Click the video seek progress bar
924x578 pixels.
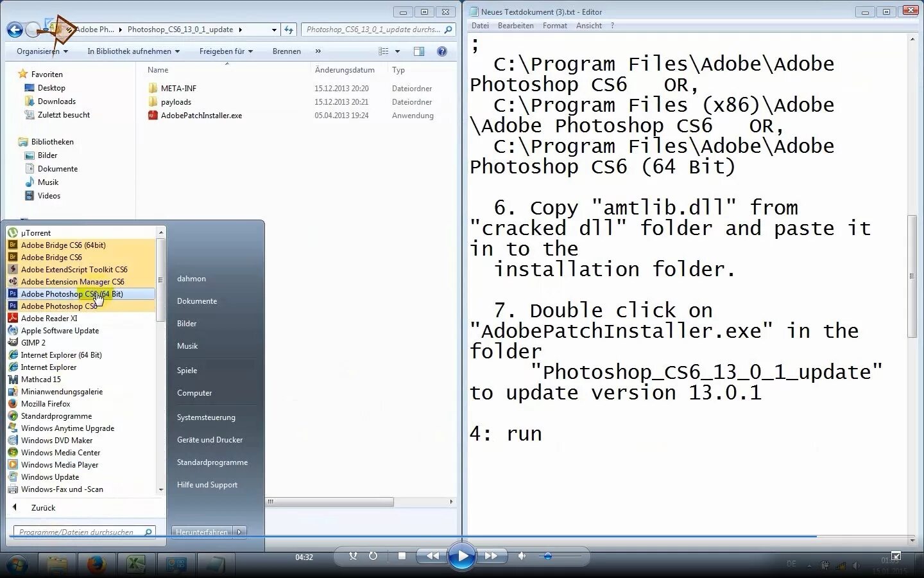[x=462, y=536]
